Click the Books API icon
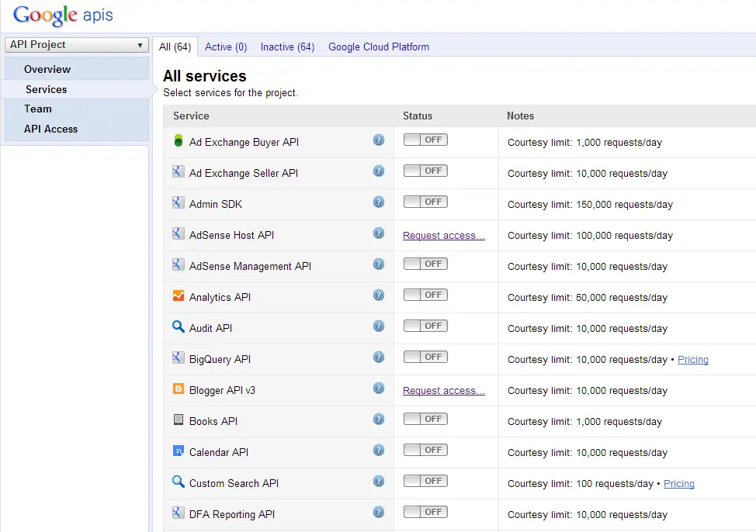The image size is (756, 532). pos(179,420)
